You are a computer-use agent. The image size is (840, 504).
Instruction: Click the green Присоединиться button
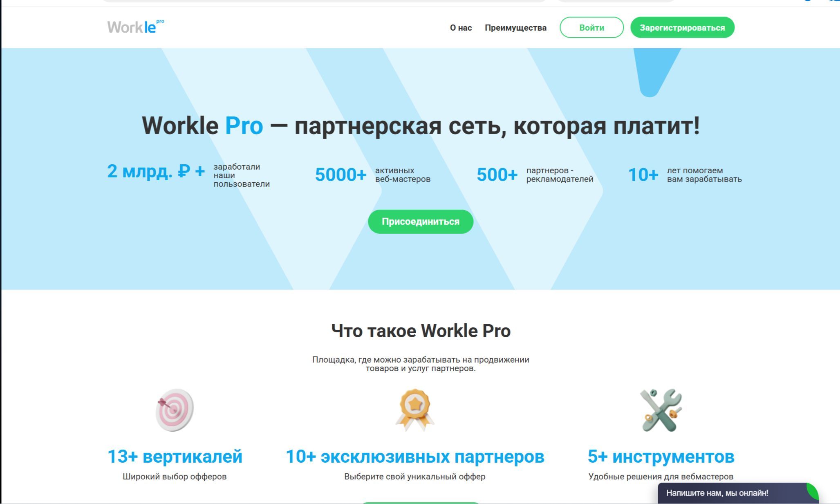point(421,222)
